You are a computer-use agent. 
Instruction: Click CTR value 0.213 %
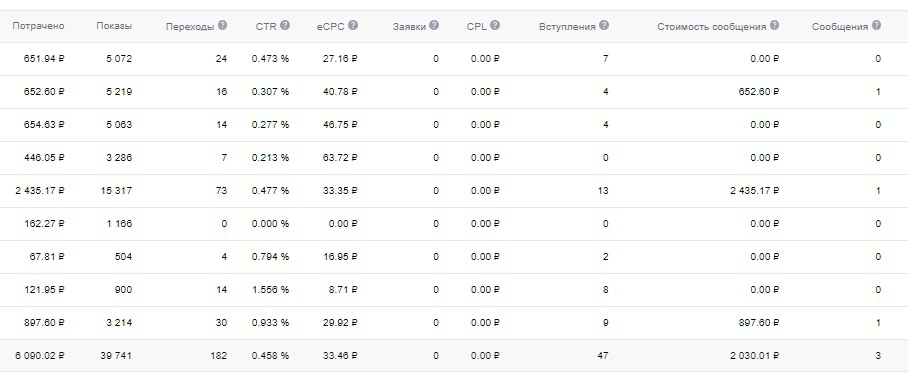click(270, 157)
